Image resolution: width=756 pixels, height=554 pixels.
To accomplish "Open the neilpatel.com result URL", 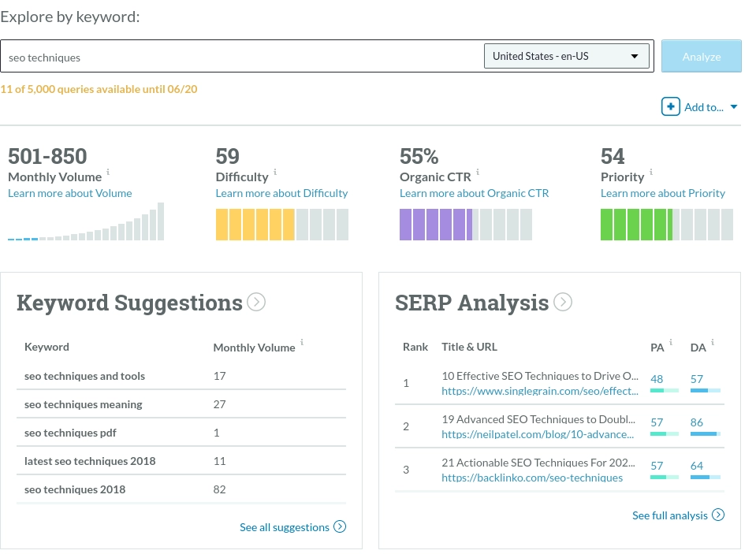I will [x=538, y=434].
